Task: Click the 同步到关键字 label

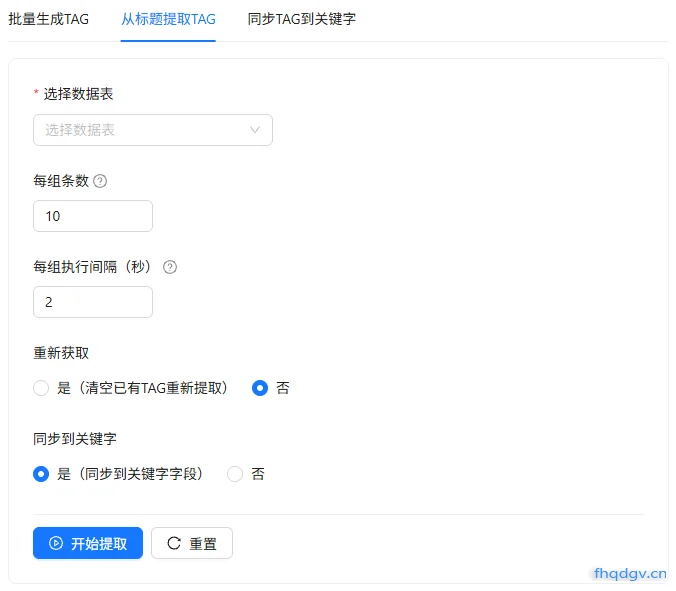Action: (75, 439)
